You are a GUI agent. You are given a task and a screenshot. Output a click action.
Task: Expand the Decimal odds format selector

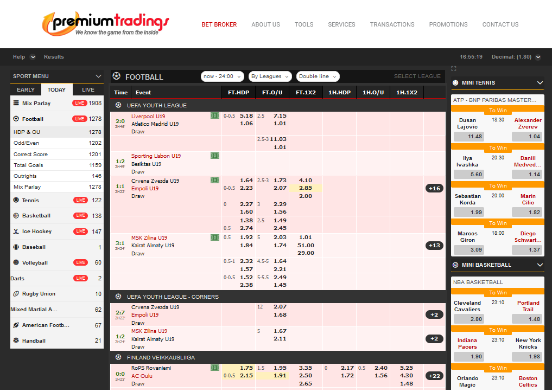537,57
